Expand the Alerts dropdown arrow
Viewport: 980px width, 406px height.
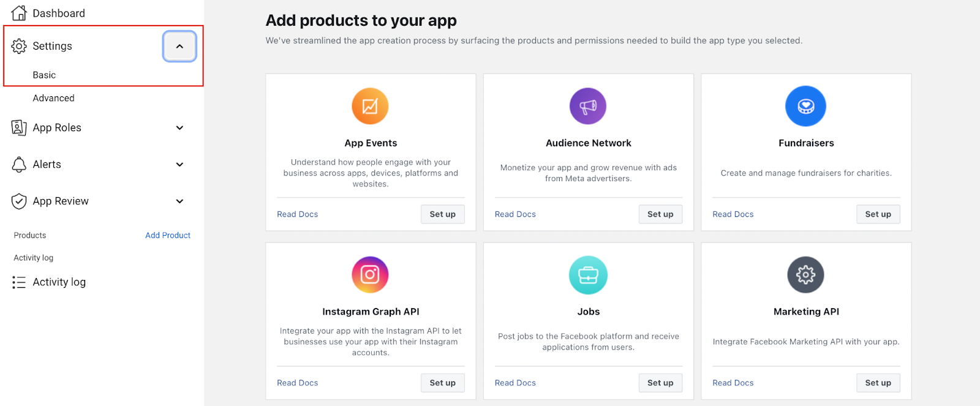pos(179,165)
